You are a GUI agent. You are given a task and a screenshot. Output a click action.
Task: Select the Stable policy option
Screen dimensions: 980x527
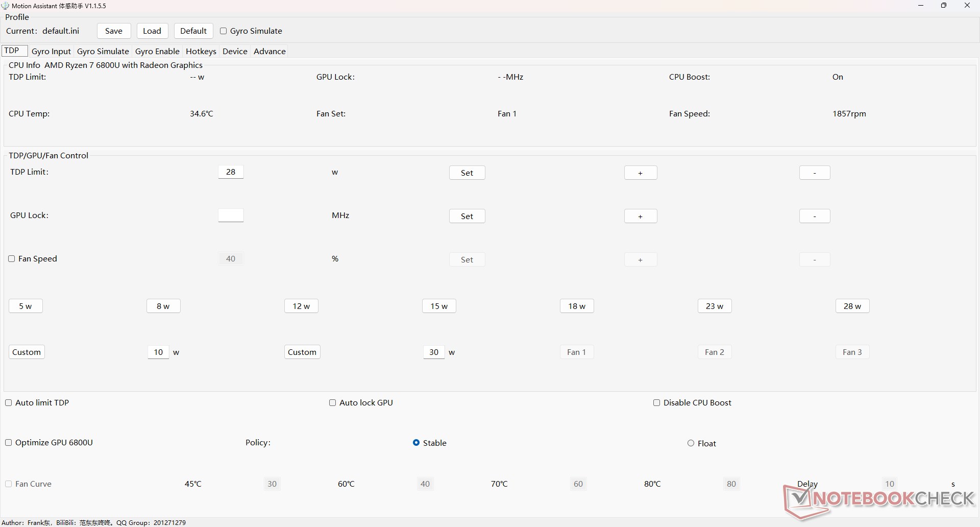[x=416, y=443]
